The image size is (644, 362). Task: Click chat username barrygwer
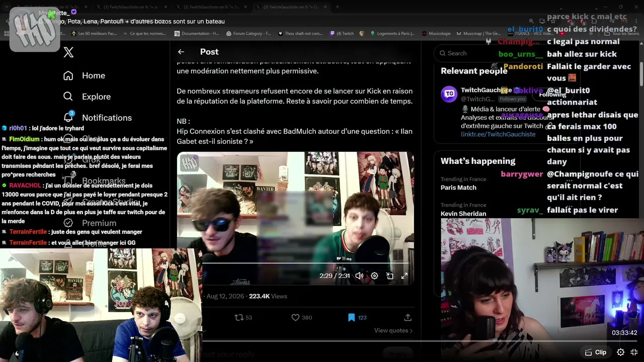pyautogui.click(x=522, y=174)
